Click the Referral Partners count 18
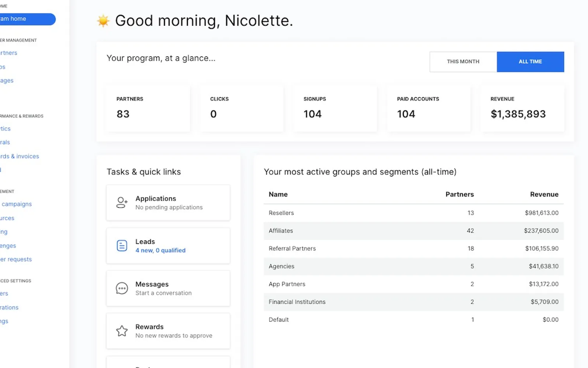This screenshot has width=588, height=368. pos(471,248)
